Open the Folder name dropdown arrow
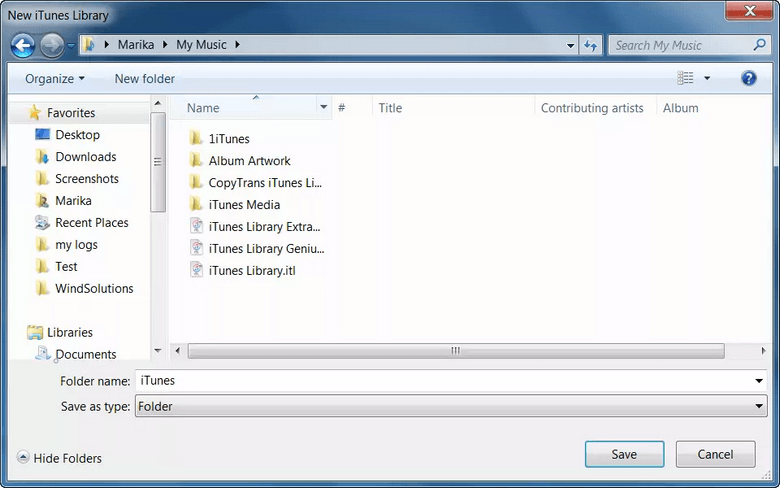 point(759,381)
